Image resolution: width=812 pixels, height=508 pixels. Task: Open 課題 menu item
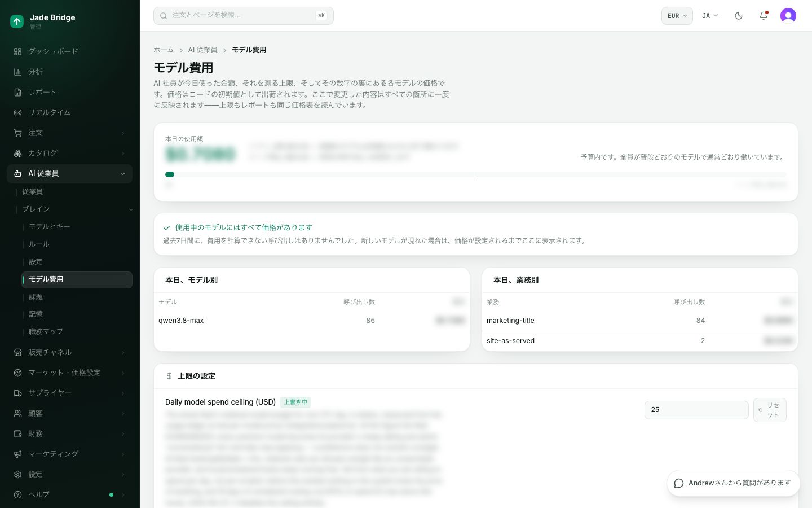[77, 296]
